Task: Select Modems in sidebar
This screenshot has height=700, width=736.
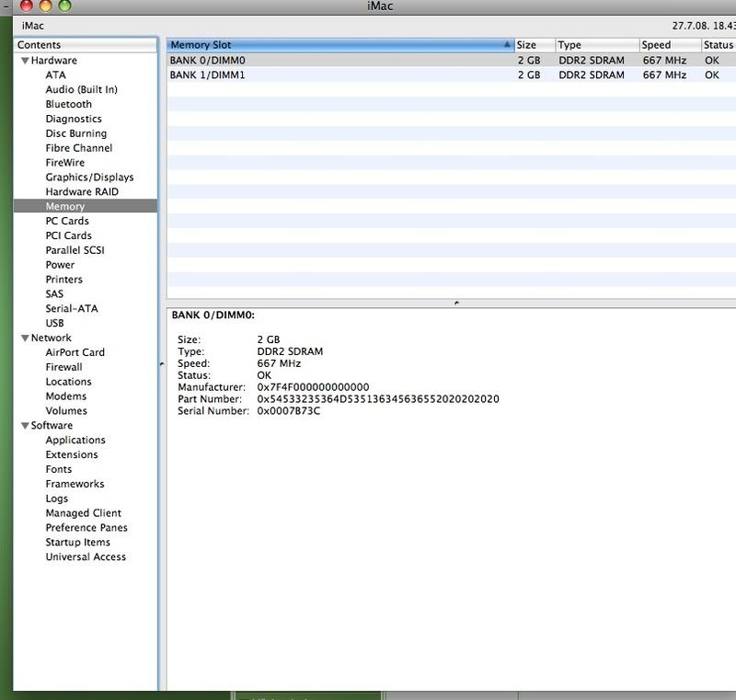Action: click(66, 396)
